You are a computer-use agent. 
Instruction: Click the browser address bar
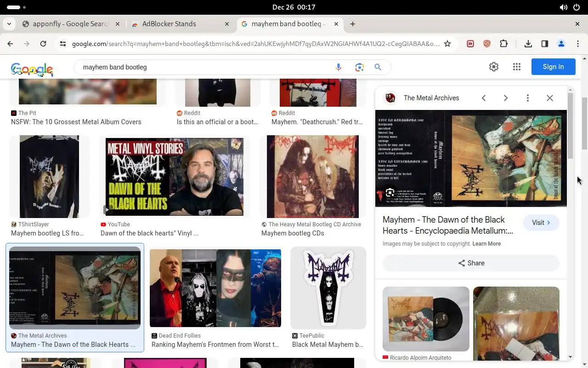click(255, 44)
